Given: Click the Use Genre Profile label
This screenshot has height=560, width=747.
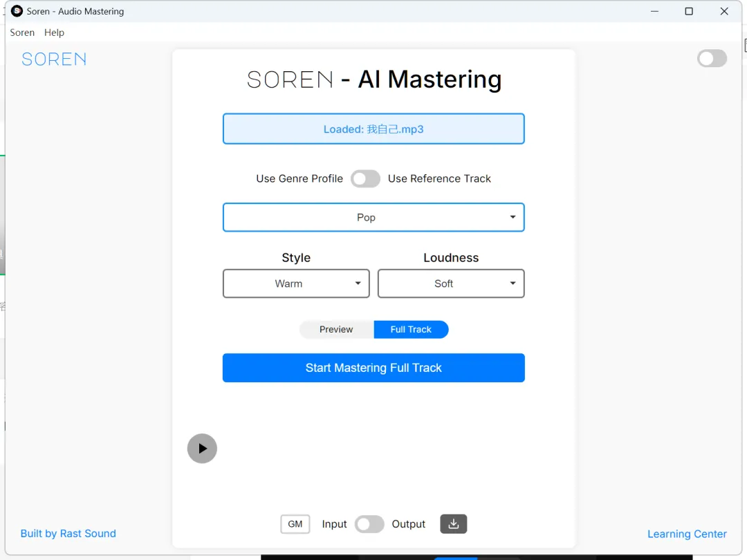Looking at the screenshot, I should click(299, 178).
